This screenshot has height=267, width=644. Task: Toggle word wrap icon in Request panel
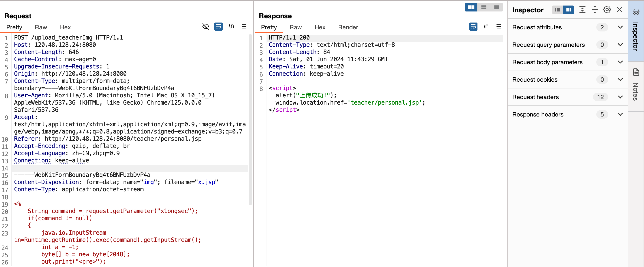(218, 26)
